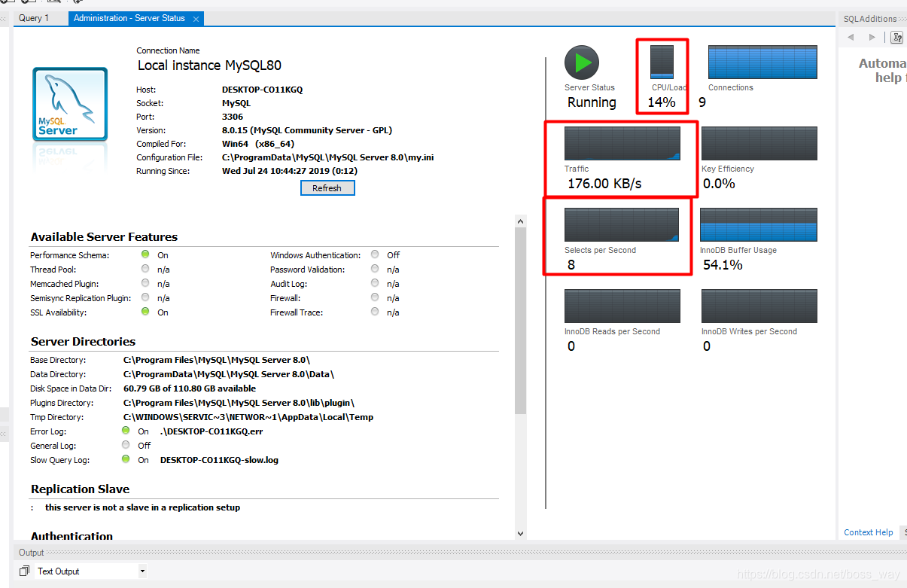The width and height of the screenshot is (907, 588).
Task: Go forward in SQL Additions help
Action: point(872,38)
